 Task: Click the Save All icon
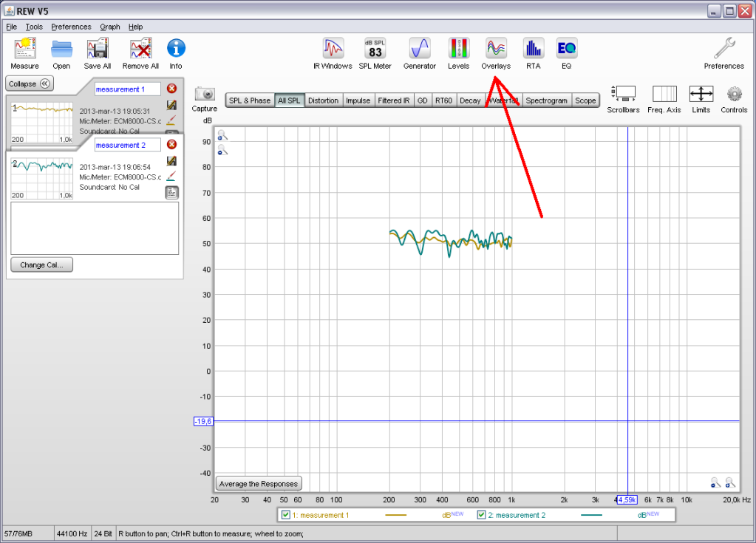click(x=97, y=49)
